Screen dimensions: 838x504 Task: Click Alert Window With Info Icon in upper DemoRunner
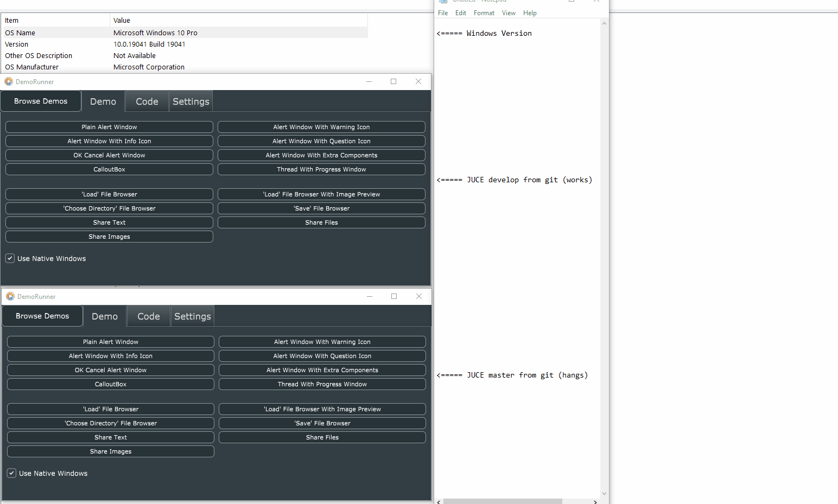tap(109, 141)
